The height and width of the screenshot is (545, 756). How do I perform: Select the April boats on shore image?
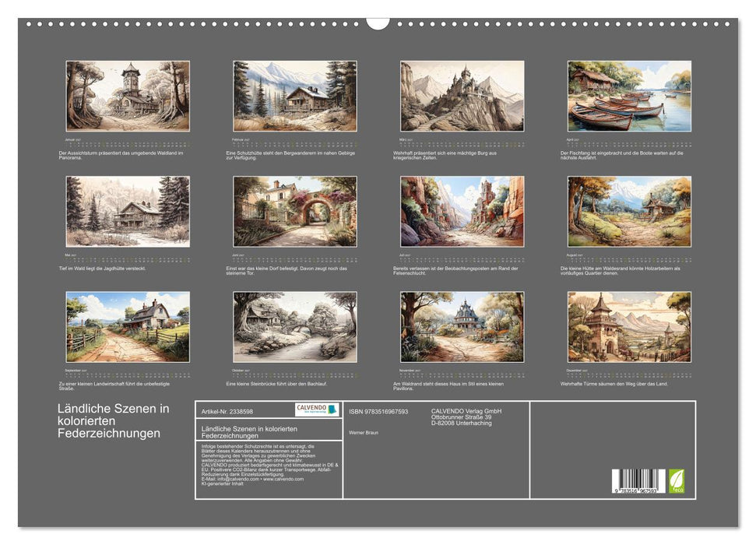(630, 96)
